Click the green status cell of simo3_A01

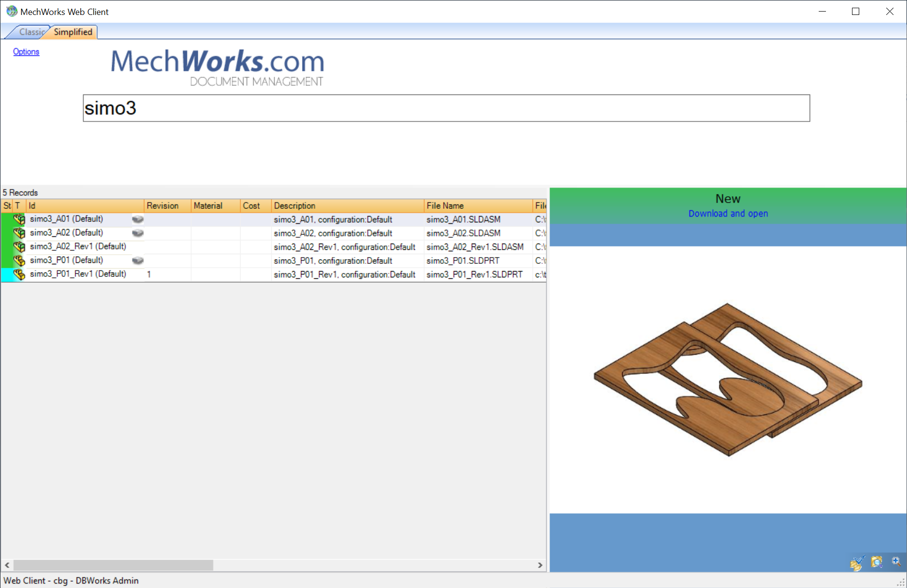click(x=7, y=219)
